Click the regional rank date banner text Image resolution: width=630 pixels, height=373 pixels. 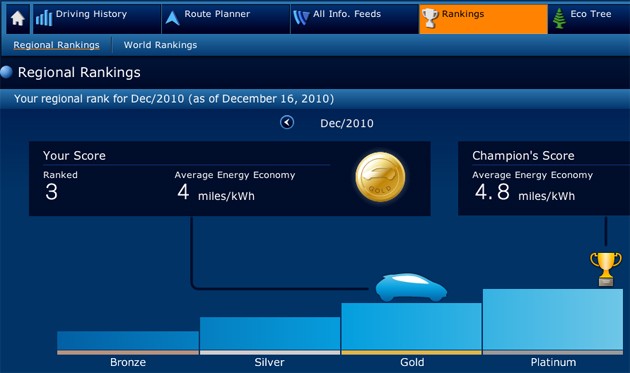tap(174, 99)
